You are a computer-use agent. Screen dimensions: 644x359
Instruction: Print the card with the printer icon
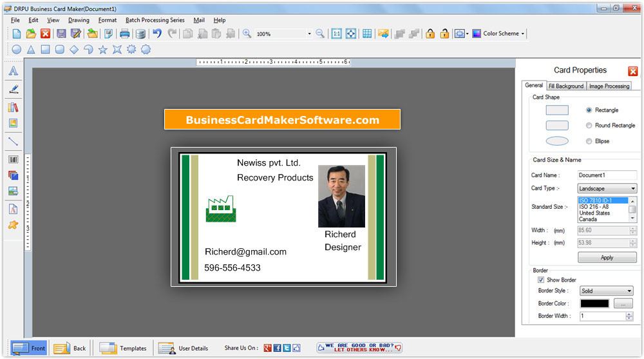click(124, 34)
